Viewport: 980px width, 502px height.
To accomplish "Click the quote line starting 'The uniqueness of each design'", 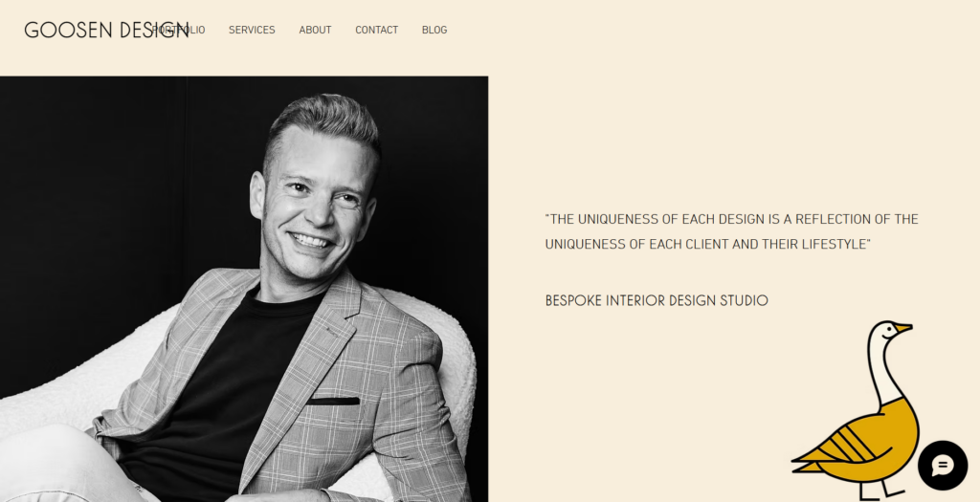I will tap(731, 219).
